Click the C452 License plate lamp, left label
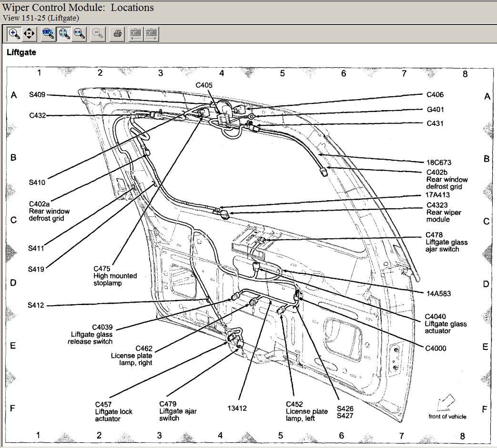The height and width of the screenshot is (448, 497). click(x=306, y=412)
